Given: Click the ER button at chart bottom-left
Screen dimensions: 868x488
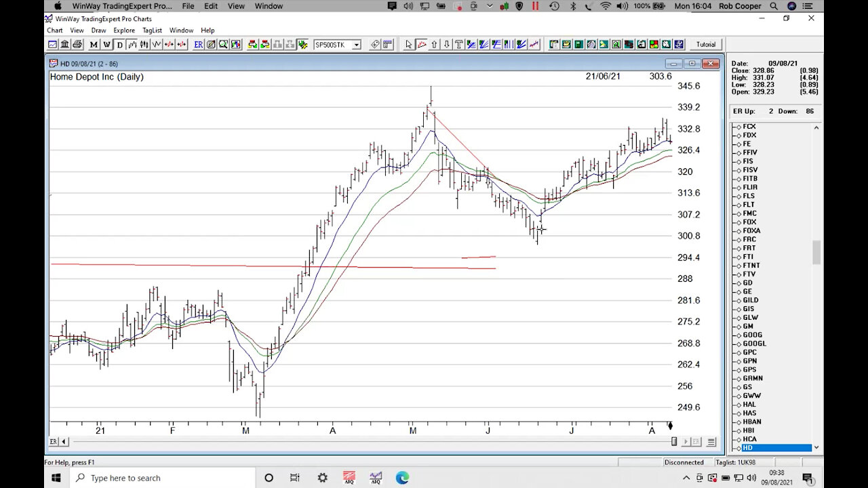Looking at the screenshot, I should 54,442.
